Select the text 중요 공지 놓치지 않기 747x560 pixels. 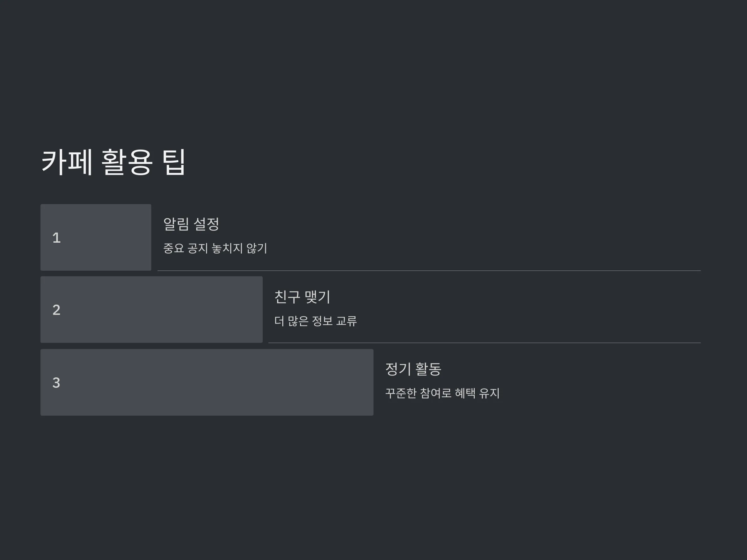click(215, 248)
